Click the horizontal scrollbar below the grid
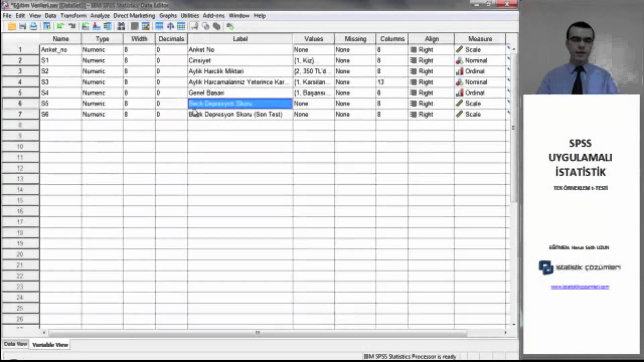The image size is (644, 362). pyautogui.click(x=258, y=333)
